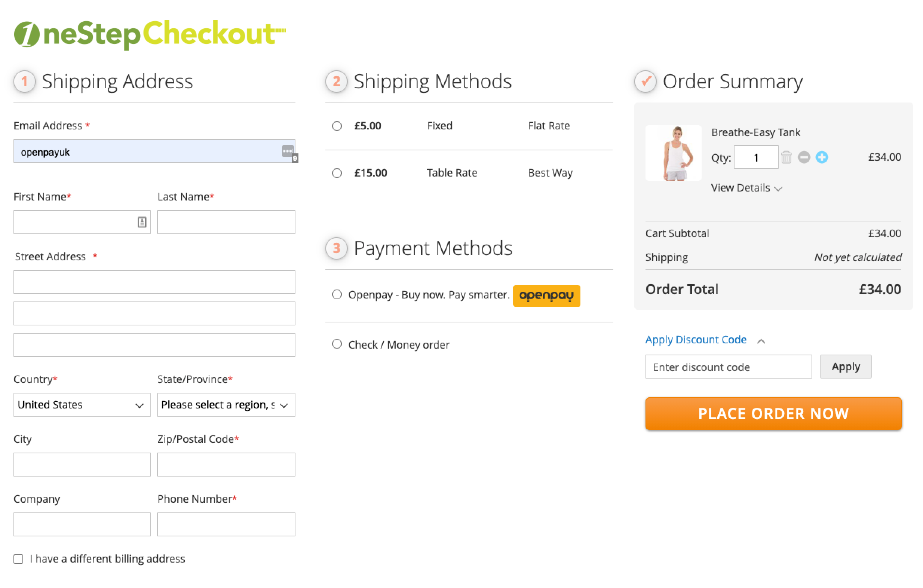923x588 pixels.
Task: Click the Check / Money order payment option
Action: click(336, 344)
